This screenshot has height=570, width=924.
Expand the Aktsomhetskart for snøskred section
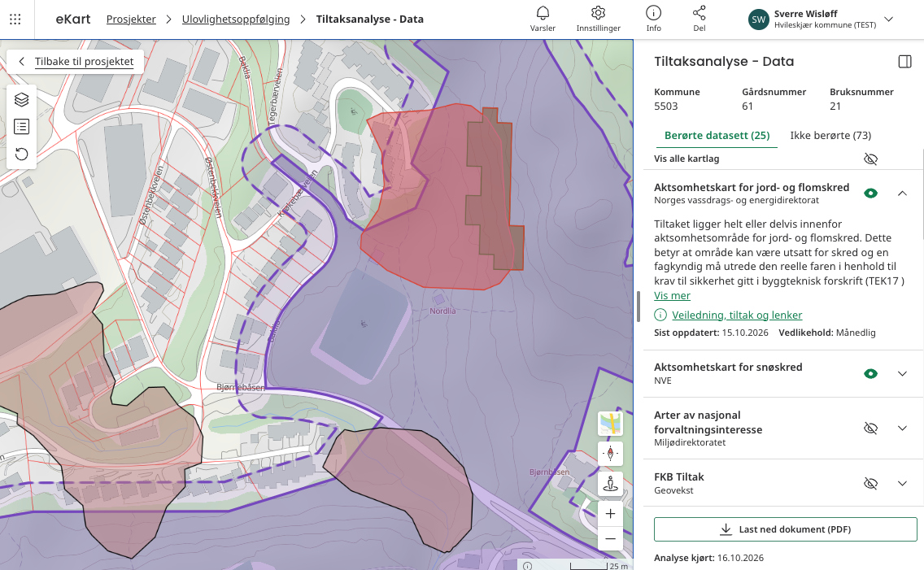[x=902, y=373]
